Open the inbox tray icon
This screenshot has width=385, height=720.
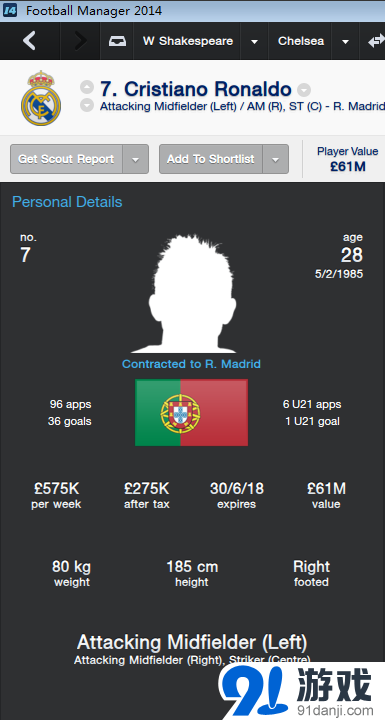115,41
